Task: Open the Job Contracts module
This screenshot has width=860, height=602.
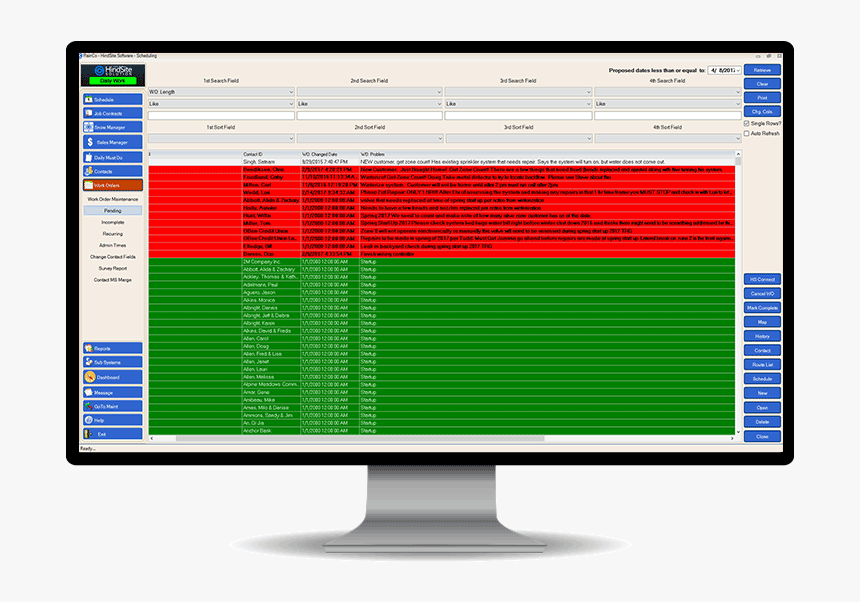Action: tap(112, 113)
